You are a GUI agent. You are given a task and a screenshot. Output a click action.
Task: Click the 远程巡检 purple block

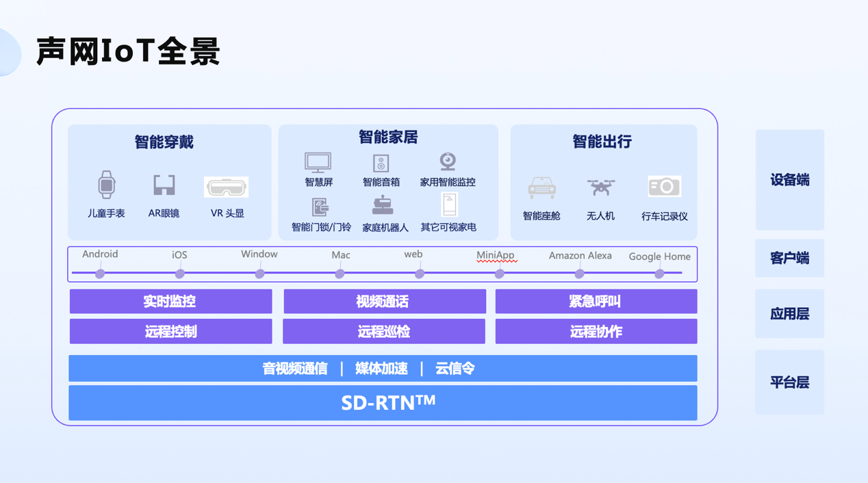tap(384, 331)
